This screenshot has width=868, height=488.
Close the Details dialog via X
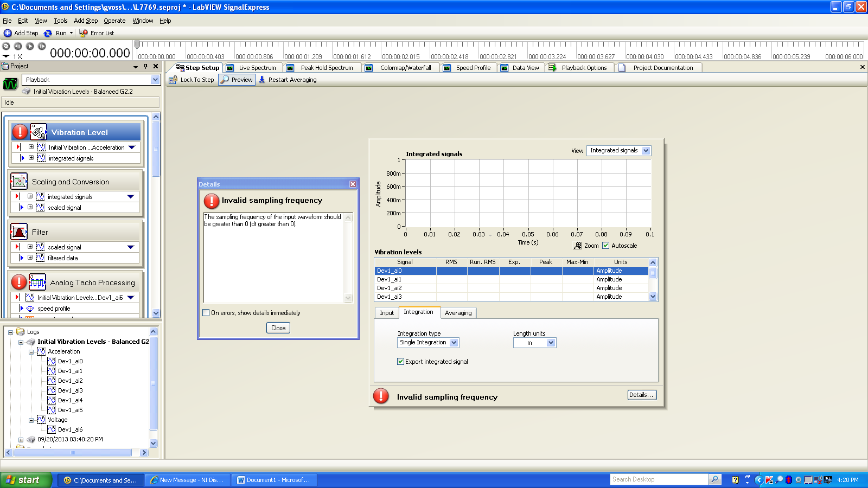pos(353,184)
